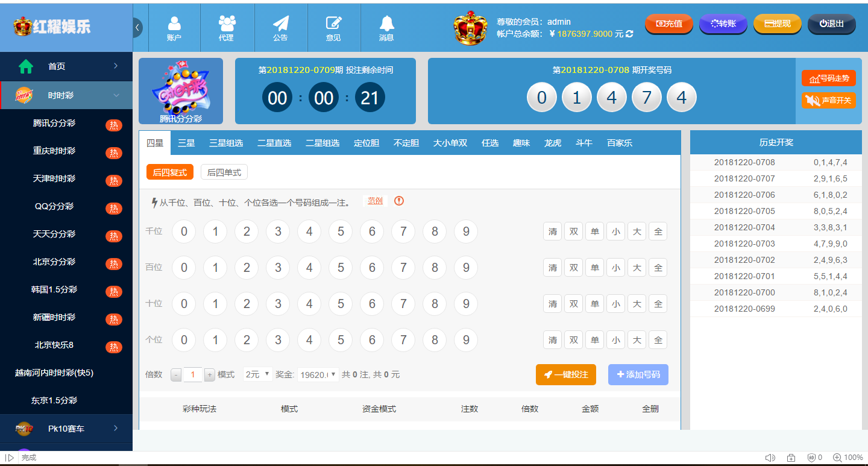
Task: Select number 5 in the 千位 row
Action: coord(341,231)
